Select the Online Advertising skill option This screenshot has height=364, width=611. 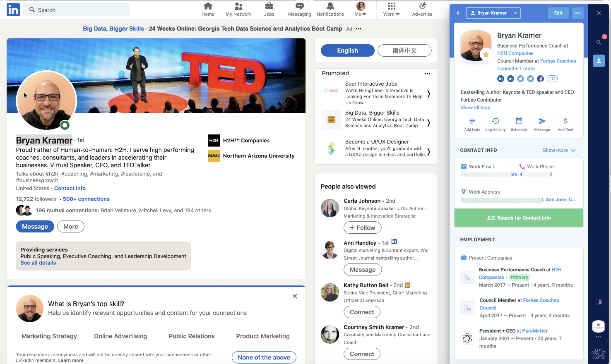tap(120, 336)
